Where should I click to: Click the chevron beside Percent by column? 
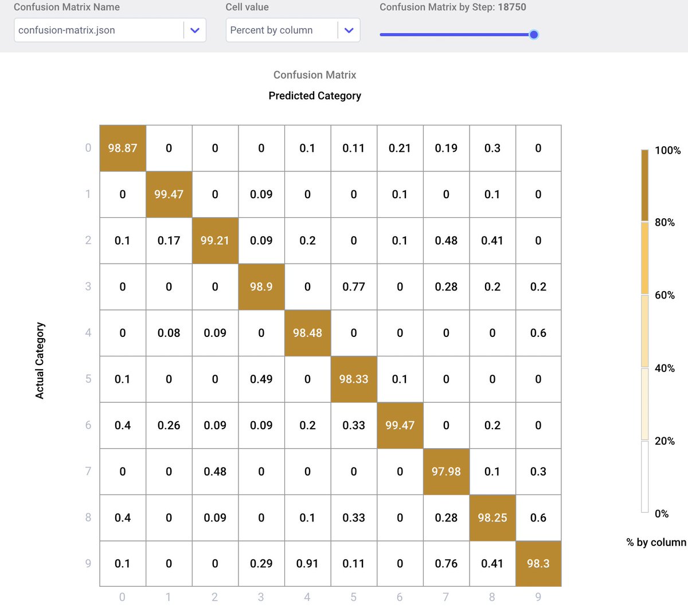(x=349, y=30)
